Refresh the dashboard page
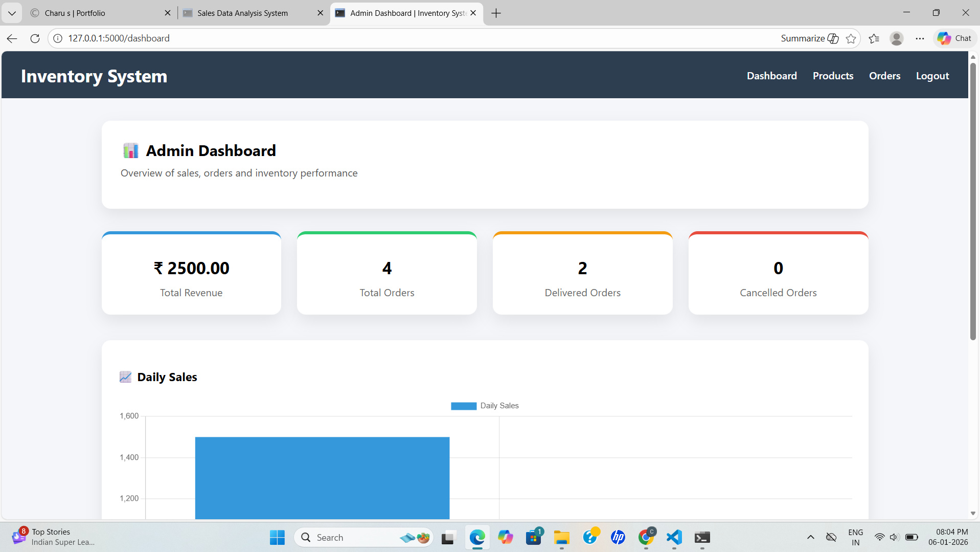The width and height of the screenshot is (980, 552). coord(35,38)
